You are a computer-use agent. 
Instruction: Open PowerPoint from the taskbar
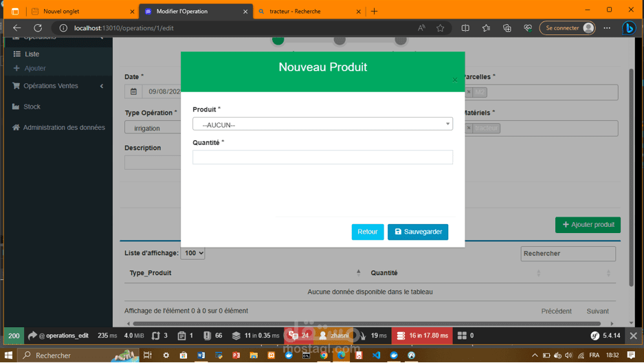point(236,355)
